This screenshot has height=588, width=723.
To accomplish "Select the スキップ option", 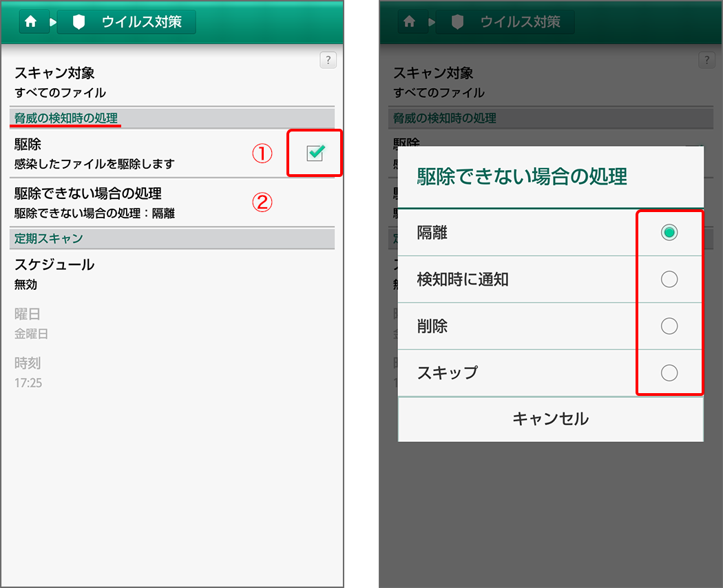I will (669, 372).
